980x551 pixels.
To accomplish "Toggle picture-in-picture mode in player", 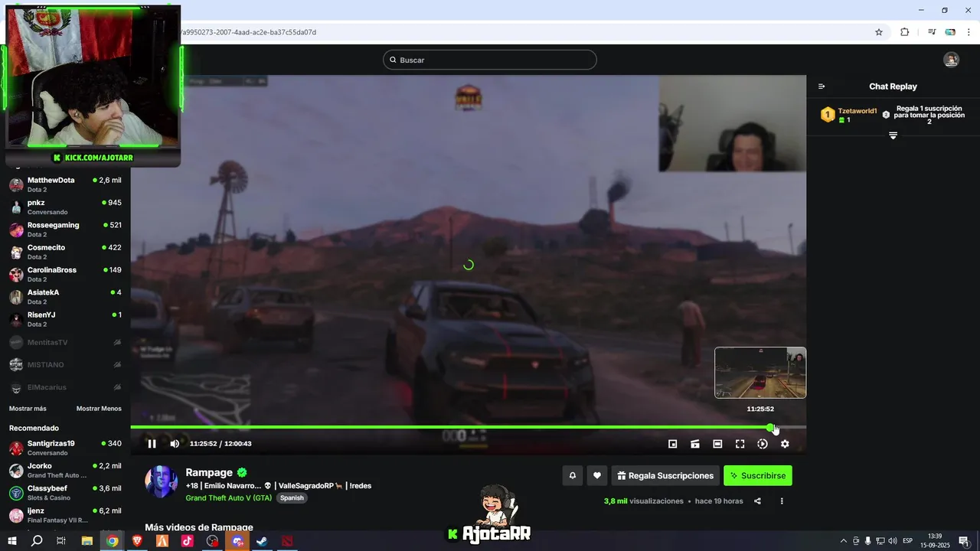I will pyautogui.click(x=673, y=444).
